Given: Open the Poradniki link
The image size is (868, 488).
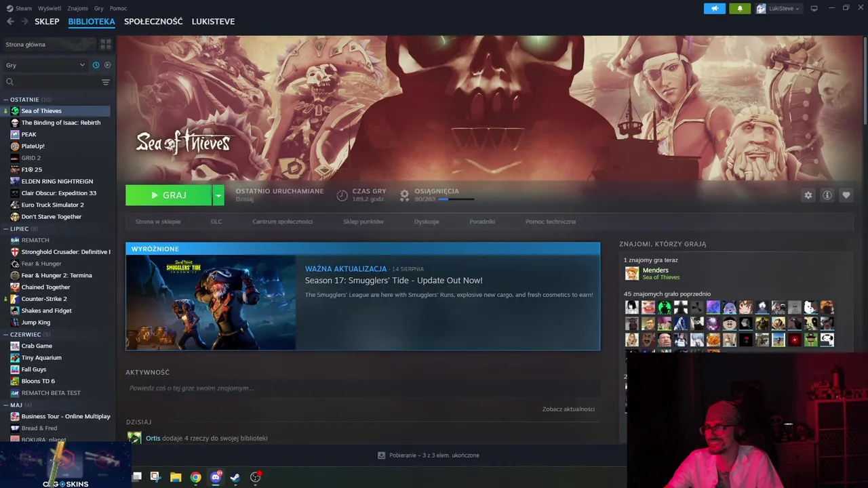Looking at the screenshot, I should point(482,222).
